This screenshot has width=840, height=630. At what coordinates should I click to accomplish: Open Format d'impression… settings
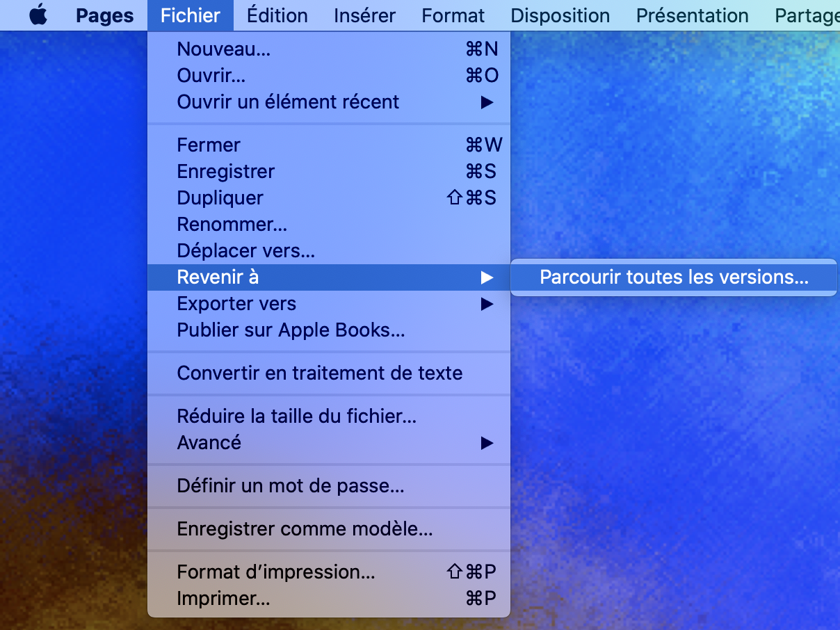tap(329, 572)
